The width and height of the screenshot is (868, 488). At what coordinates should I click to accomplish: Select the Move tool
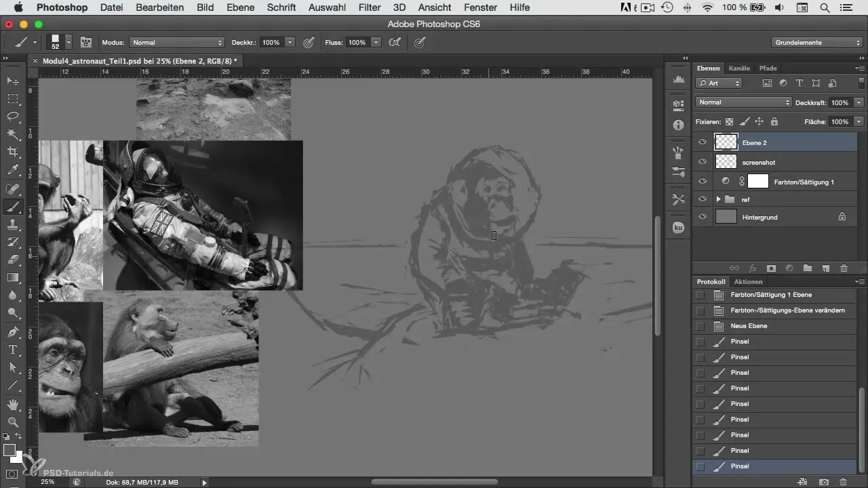pyautogui.click(x=13, y=81)
